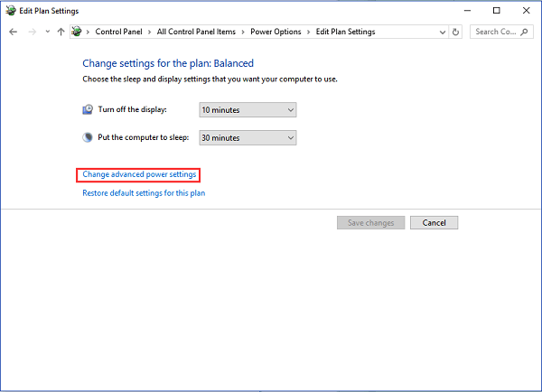Open the address bar history dropdown
The image size is (542, 392).
442,32
